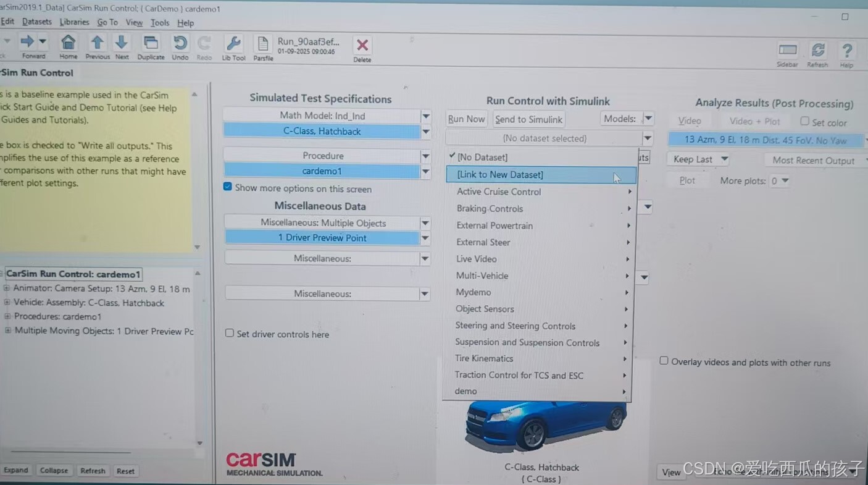868x485 pixels.
Task: Click the Refresh button below tree
Action: pos(93,471)
